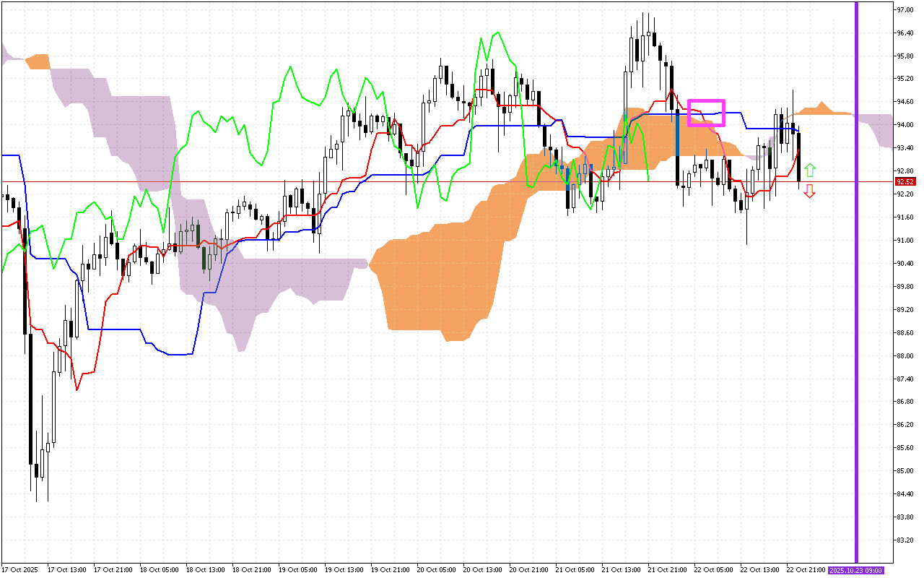Screen dimensions: 924x578
Task: Click the highlighted 2025.10.23 09:00 date label
Action: [x=856, y=570]
